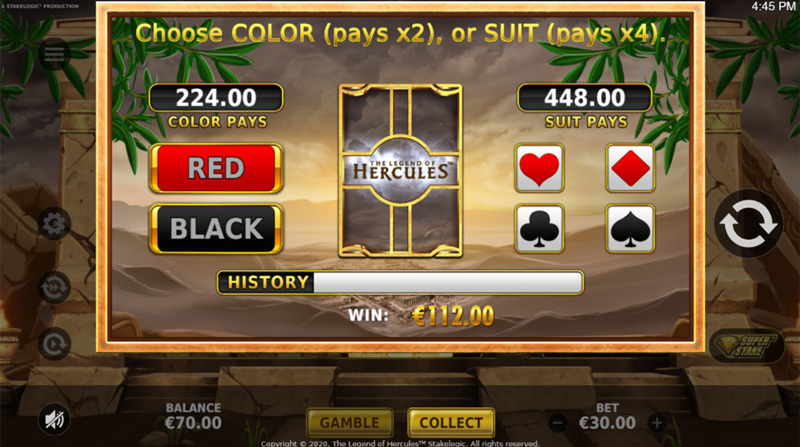Image resolution: width=800 pixels, height=447 pixels.
Task: Bet on RED color
Action: click(x=216, y=168)
